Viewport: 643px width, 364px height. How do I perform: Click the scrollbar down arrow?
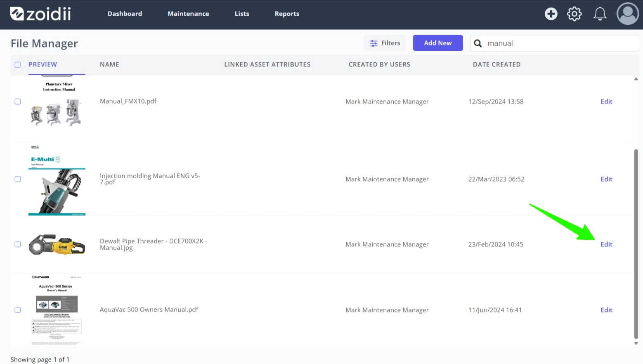pyautogui.click(x=636, y=343)
